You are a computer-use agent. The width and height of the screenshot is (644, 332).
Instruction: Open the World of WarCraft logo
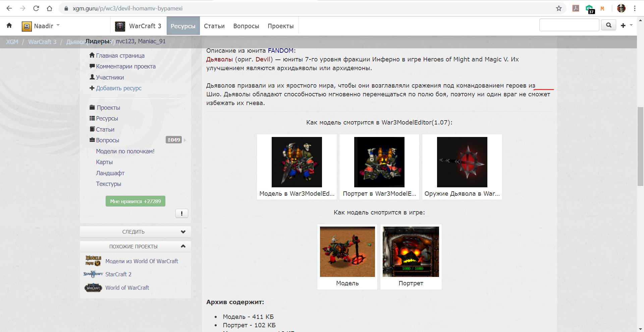tap(93, 288)
